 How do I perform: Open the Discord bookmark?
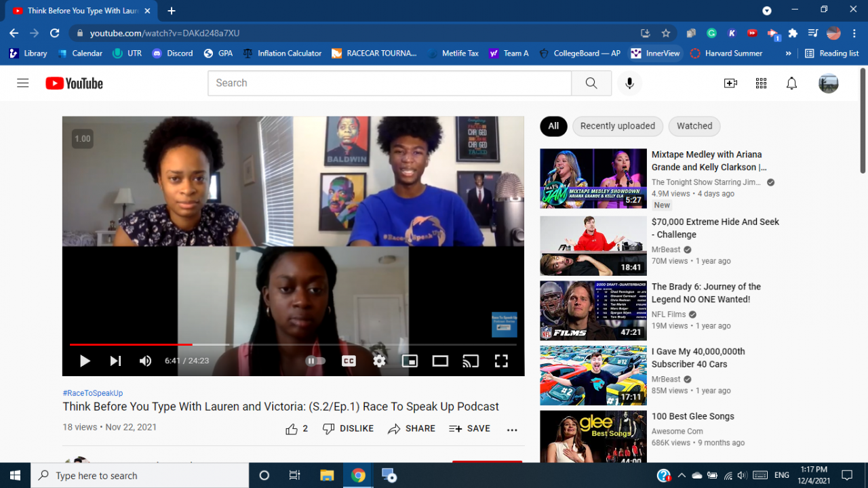(x=172, y=54)
